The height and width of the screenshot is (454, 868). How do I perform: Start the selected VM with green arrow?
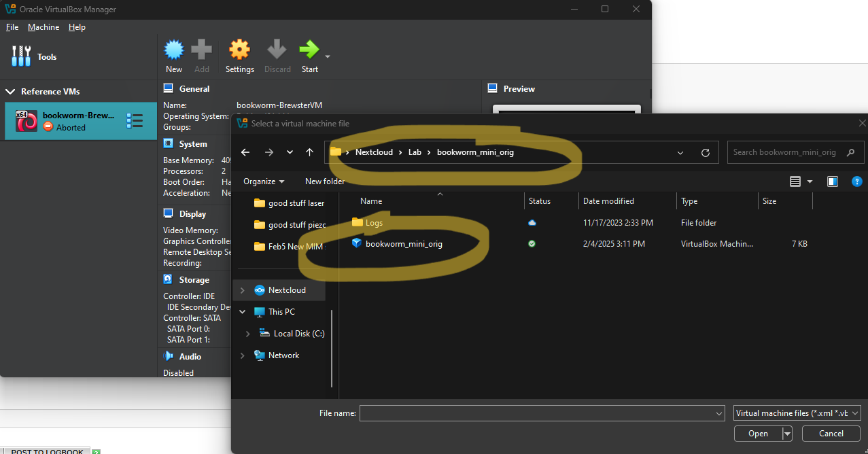[x=309, y=50]
